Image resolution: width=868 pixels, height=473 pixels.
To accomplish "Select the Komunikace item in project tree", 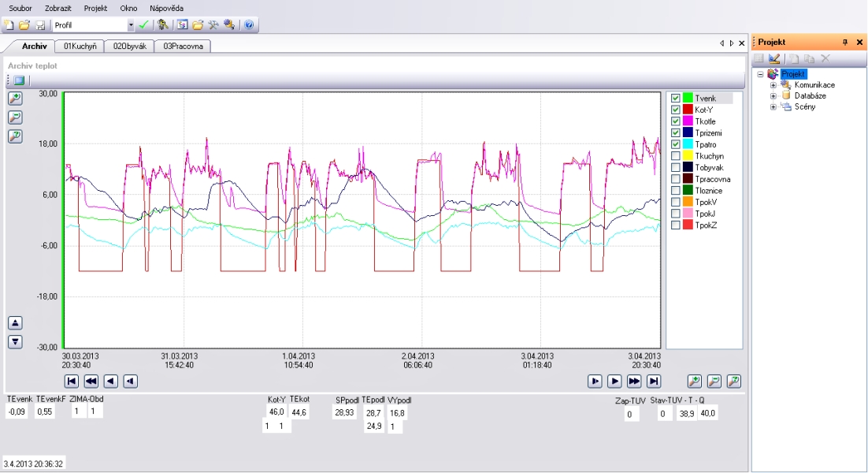I will [814, 85].
